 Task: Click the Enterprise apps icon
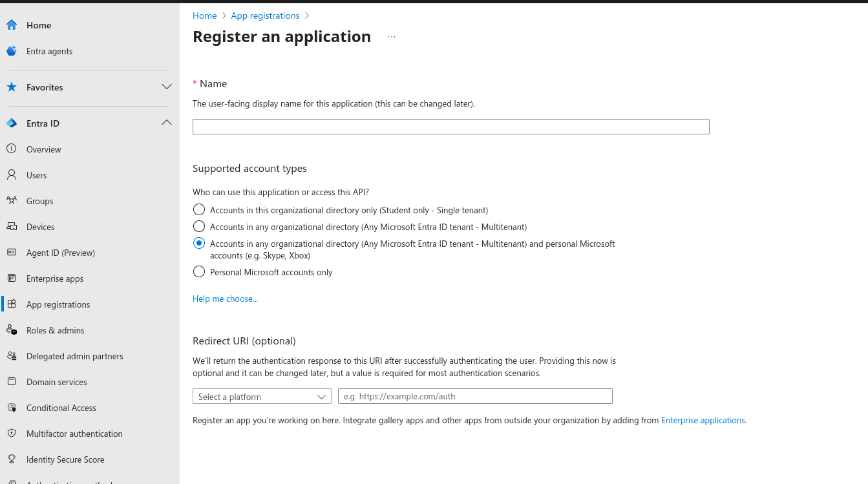(12, 279)
